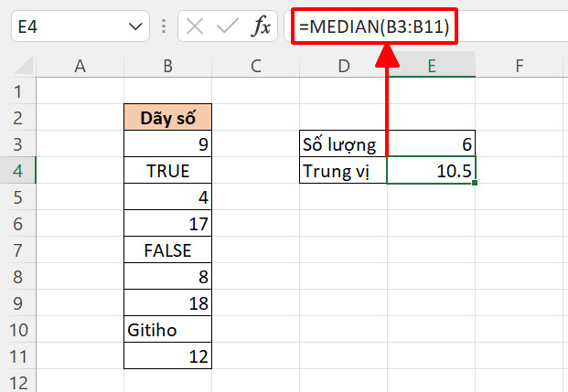Click the cell with text Gitiho
Viewport: 568px width, 392px height.
click(167, 330)
